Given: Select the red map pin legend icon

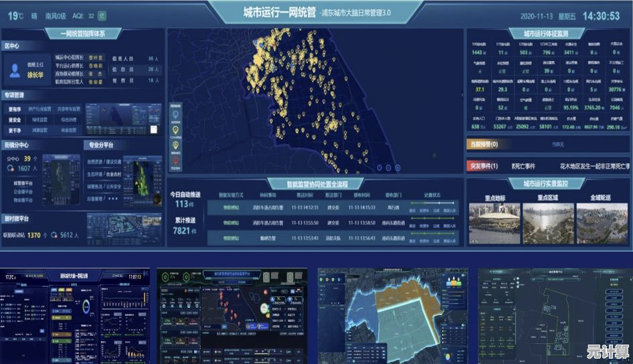Looking at the screenshot, I should coord(176,160).
